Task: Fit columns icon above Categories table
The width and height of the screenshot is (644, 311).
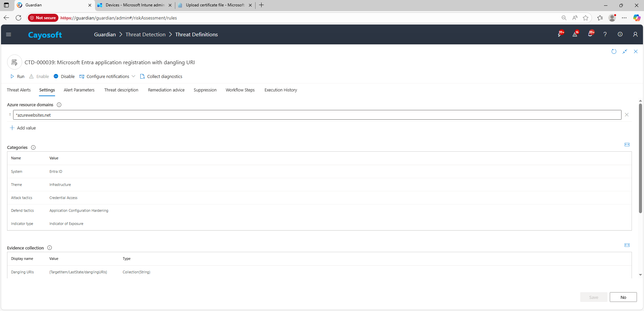Action: click(x=627, y=145)
